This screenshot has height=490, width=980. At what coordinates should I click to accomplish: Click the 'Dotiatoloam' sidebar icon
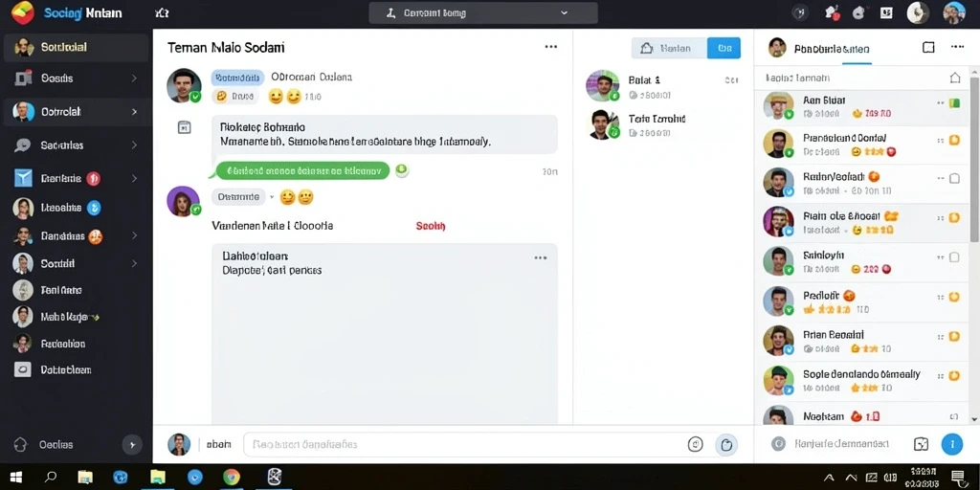(23, 369)
